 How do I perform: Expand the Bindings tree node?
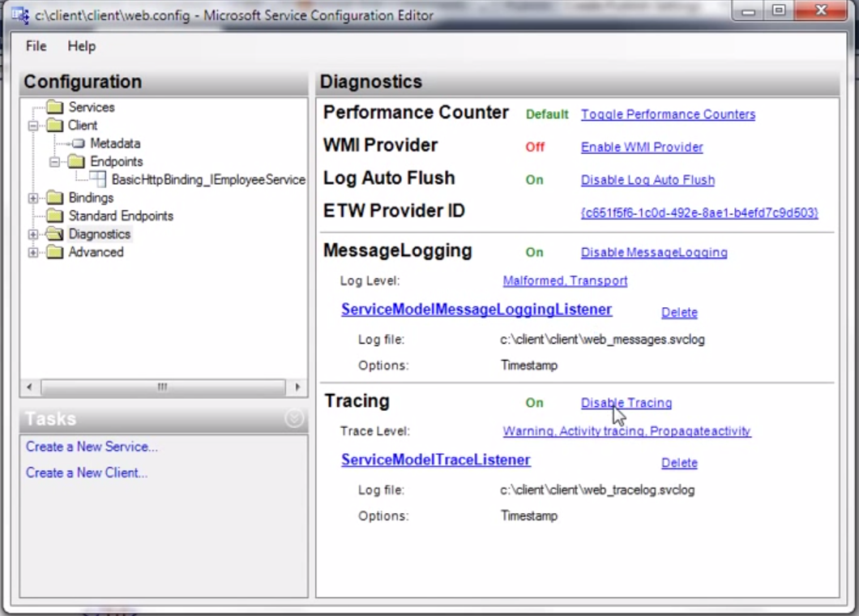coord(32,197)
